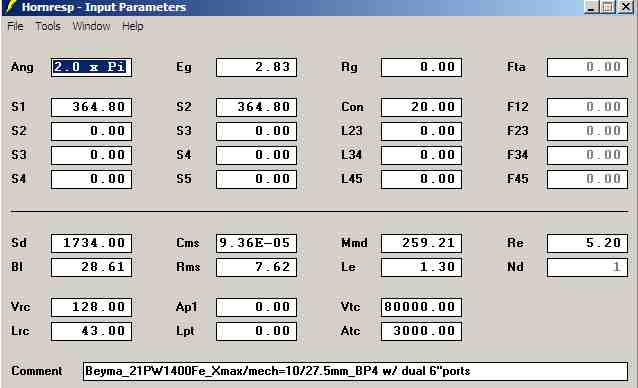
Task: Click the Rms field showing 7.62
Action: [256, 267]
